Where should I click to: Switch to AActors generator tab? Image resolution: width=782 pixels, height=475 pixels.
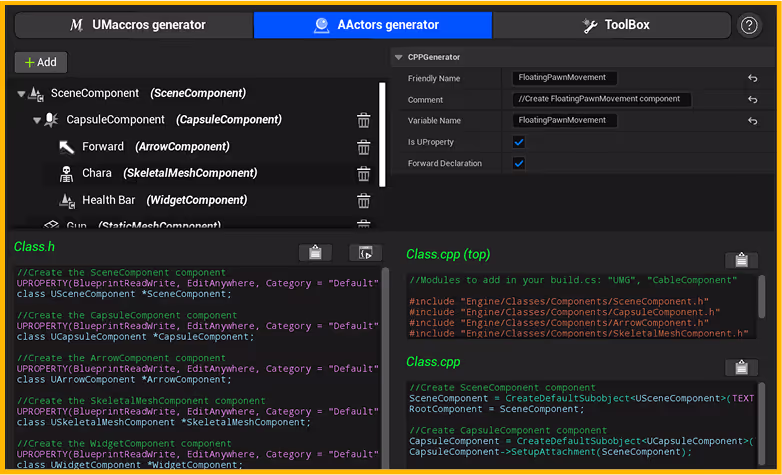[373, 25]
